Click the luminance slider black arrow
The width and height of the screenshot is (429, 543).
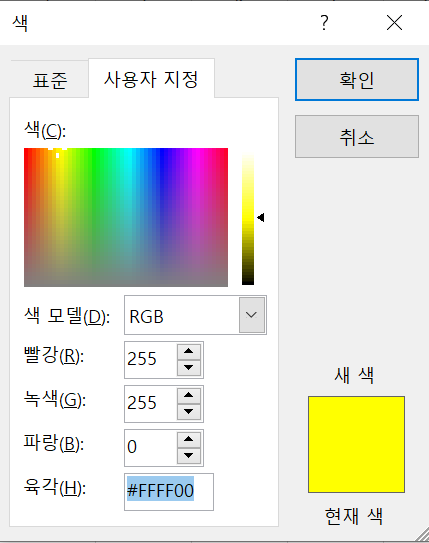point(261,217)
